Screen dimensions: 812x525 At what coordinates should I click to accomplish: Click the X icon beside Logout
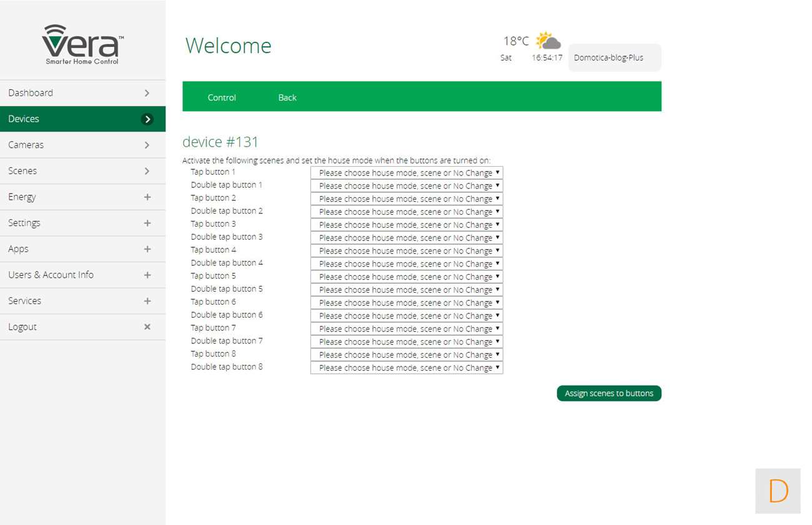(x=147, y=327)
